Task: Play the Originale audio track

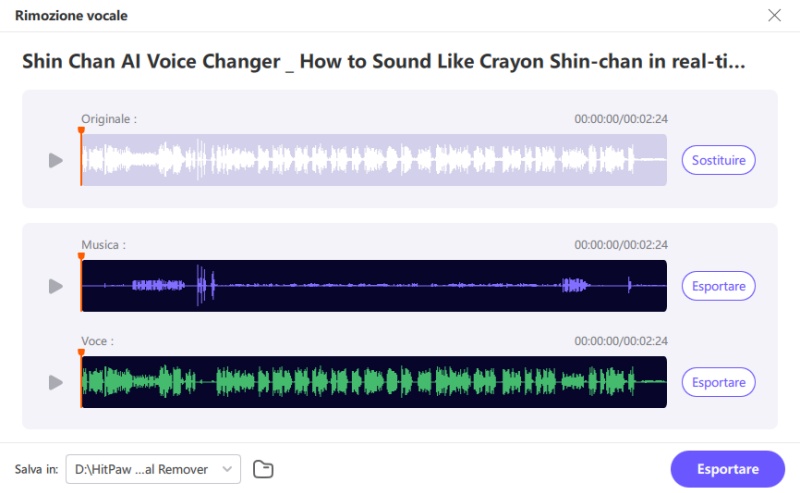Action: tap(56, 160)
